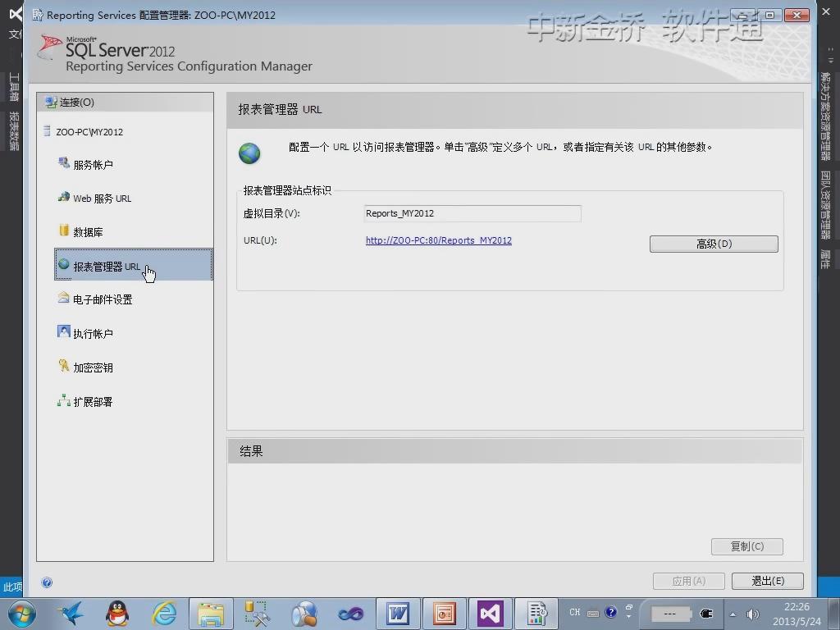Click the 结果 results heading

pos(251,451)
